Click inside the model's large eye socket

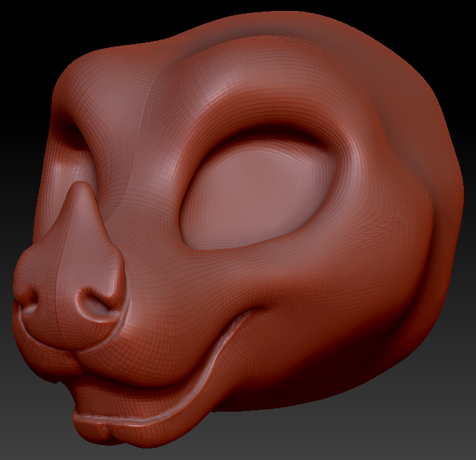[258, 195]
